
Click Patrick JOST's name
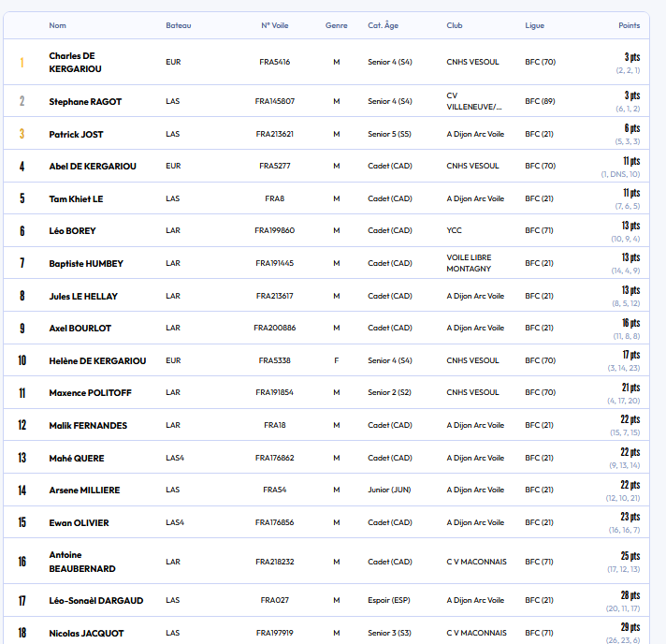pyautogui.click(x=76, y=134)
